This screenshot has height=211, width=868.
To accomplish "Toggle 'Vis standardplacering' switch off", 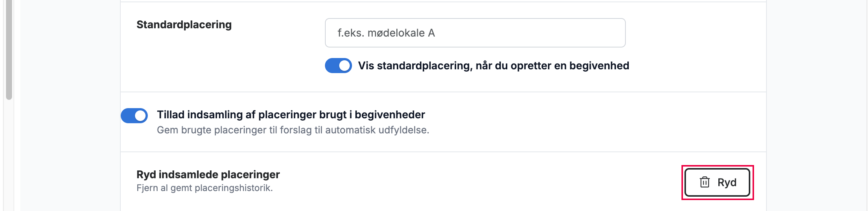I will click(338, 66).
